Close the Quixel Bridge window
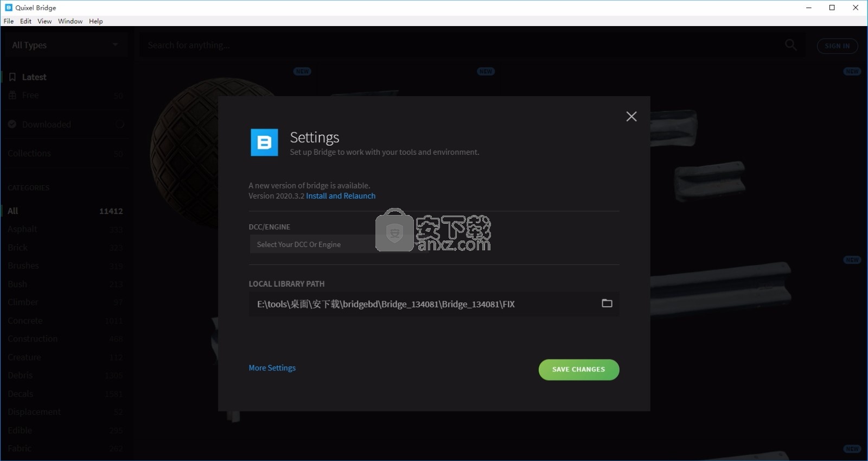Screen dimensions: 868x461 tap(856, 8)
